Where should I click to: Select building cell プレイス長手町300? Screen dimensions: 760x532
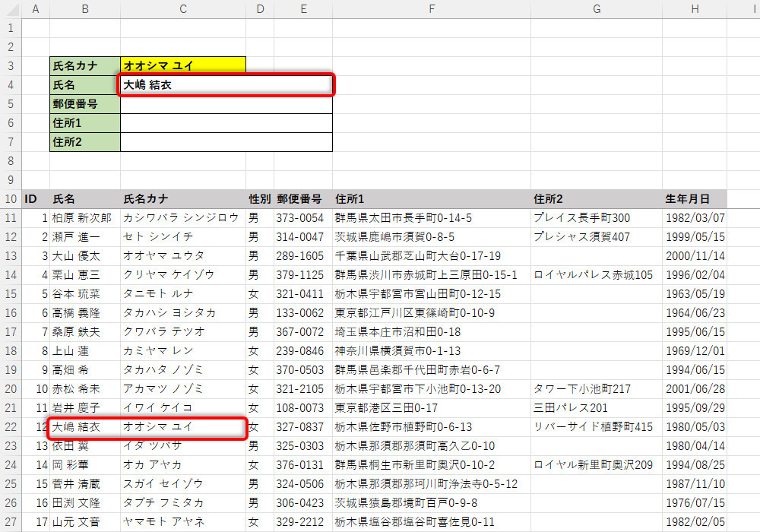(x=597, y=218)
